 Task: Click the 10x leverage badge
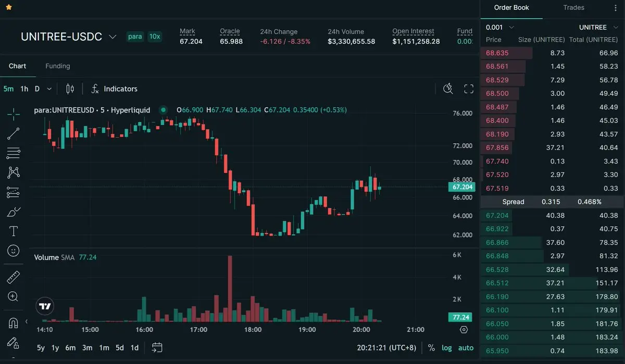coord(154,36)
